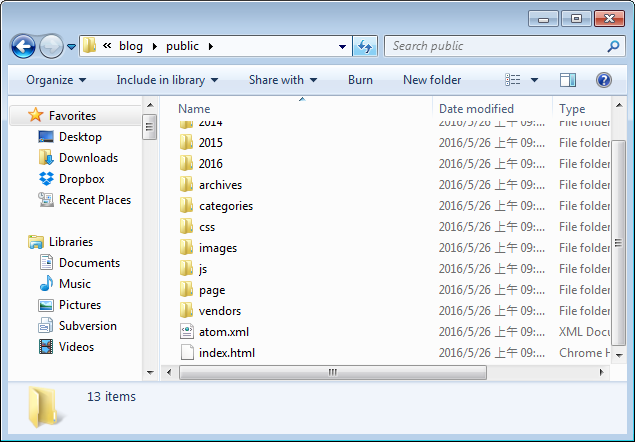Show hidden parent folders via double chevron
This screenshot has height=442, width=635.
107,46
